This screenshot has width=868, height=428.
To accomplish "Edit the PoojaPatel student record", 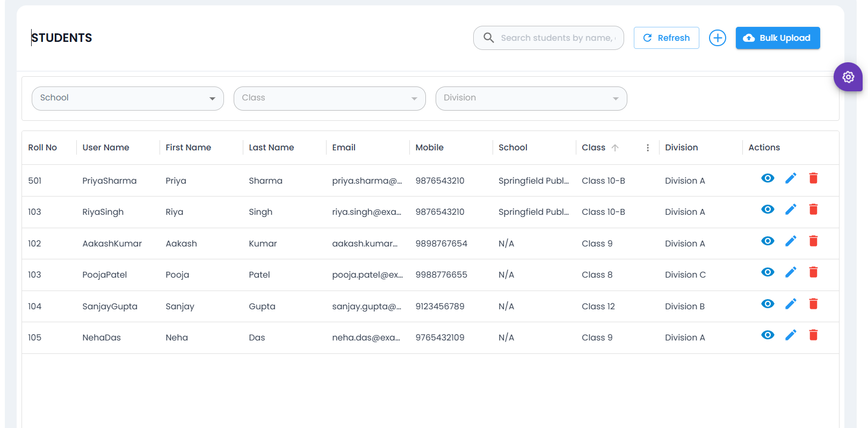I will pos(791,272).
